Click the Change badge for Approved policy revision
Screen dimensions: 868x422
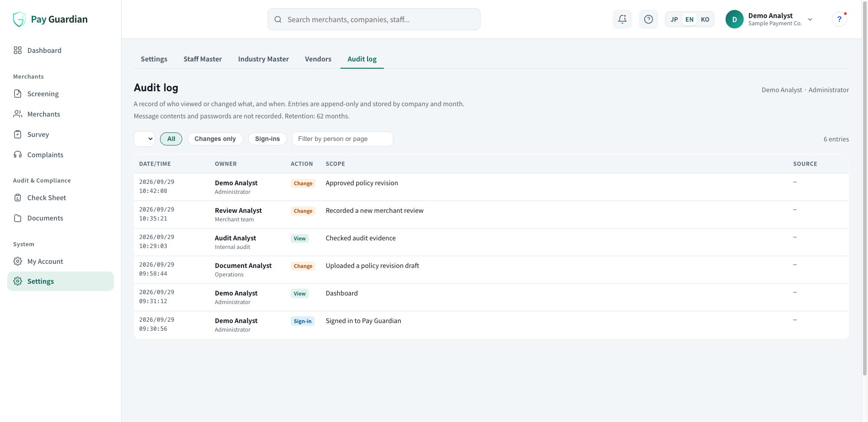pos(303,183)
